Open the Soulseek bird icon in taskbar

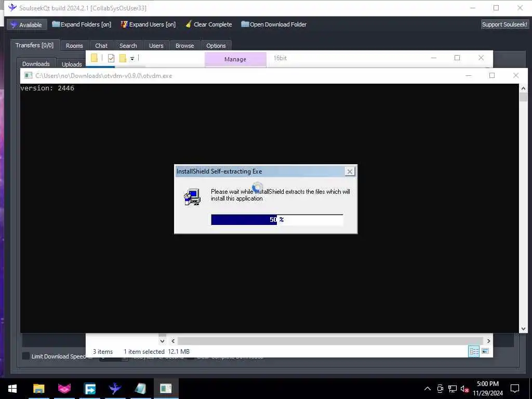coord(115,389)
